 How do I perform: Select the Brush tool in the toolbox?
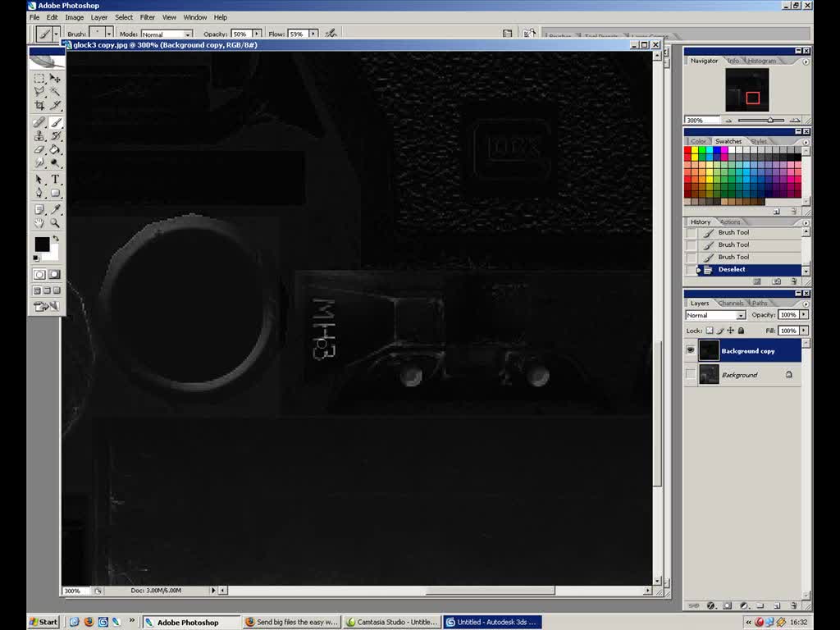pyautogui.click(x=54, y=123)
